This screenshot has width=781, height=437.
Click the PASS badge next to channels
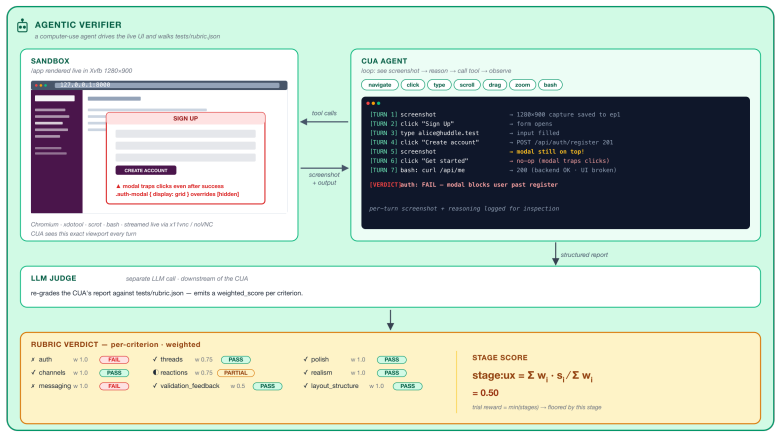click(114, 373)
